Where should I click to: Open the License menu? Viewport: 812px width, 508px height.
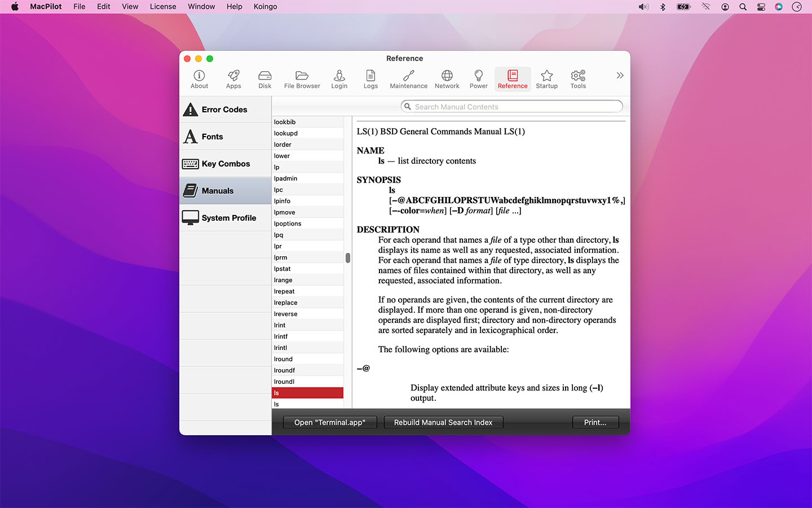click(x=163, y=7)
